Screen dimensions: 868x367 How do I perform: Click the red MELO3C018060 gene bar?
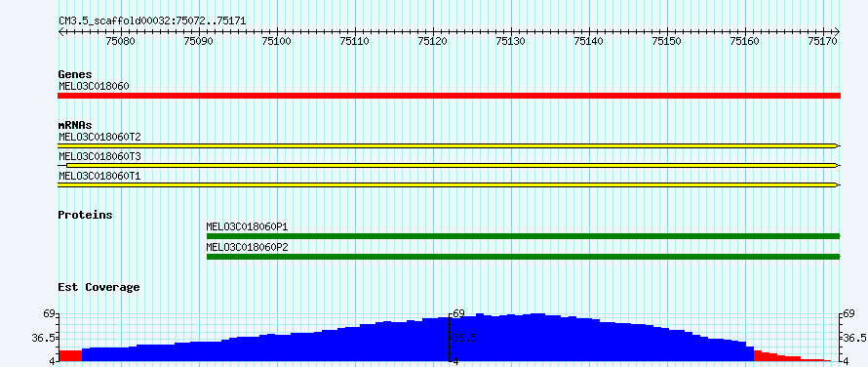[449, 96]
